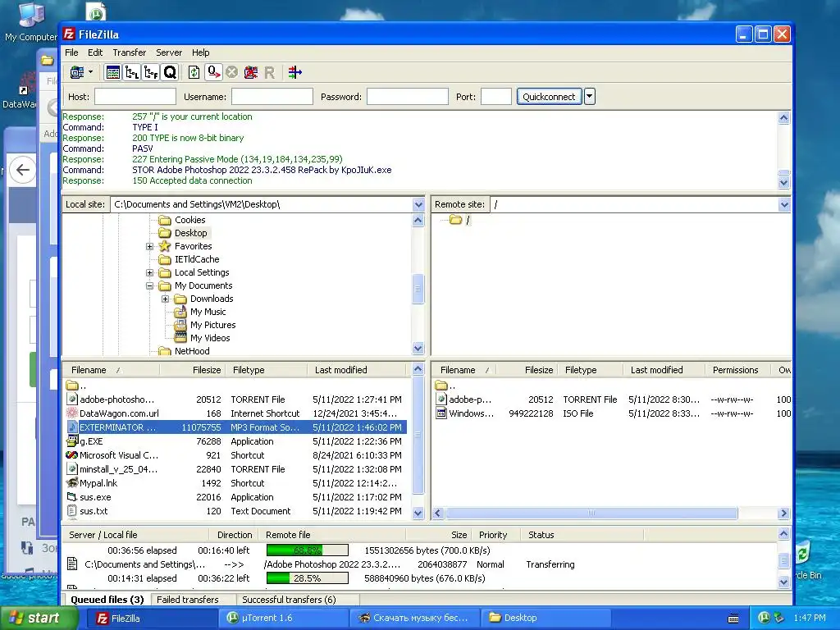The image size is (840, 630).
Task: Click the Port input field
Action: click(x=496, y=97)
